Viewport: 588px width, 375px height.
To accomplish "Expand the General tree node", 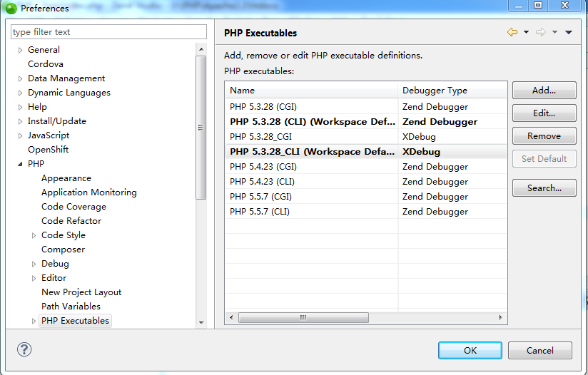I will point(20,50).
